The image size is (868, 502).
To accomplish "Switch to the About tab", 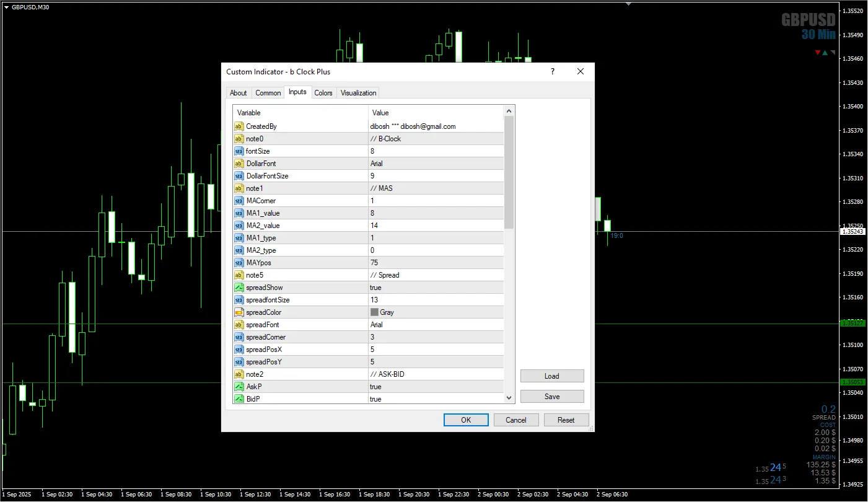I will point(239,93).
